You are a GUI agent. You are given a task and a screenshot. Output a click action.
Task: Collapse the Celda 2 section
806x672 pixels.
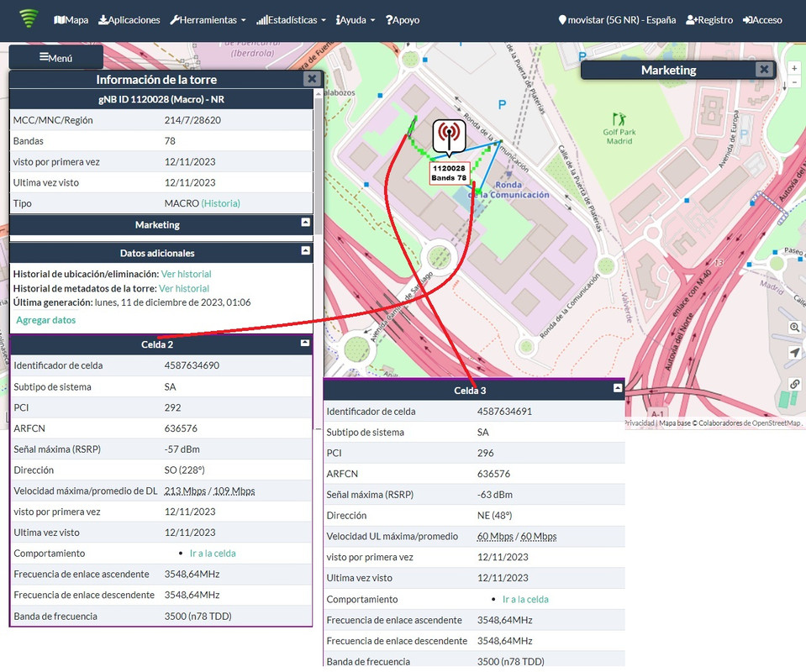click(x=305, y=342)
